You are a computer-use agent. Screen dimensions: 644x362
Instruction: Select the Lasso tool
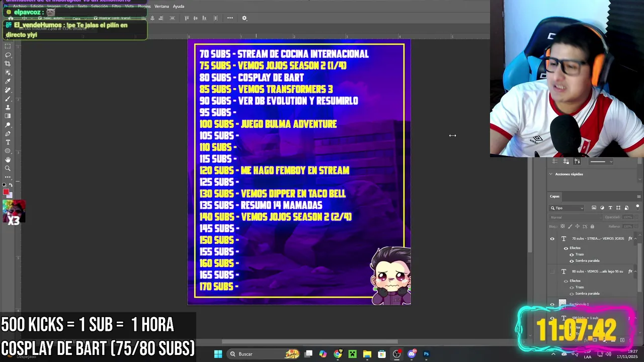point(8,55)
